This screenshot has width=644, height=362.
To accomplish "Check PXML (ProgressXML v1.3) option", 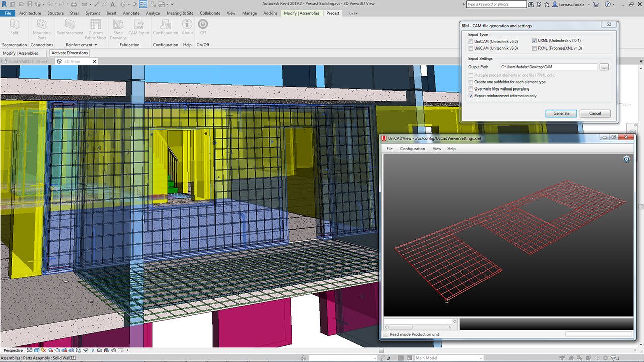I will tap(534, 48).
